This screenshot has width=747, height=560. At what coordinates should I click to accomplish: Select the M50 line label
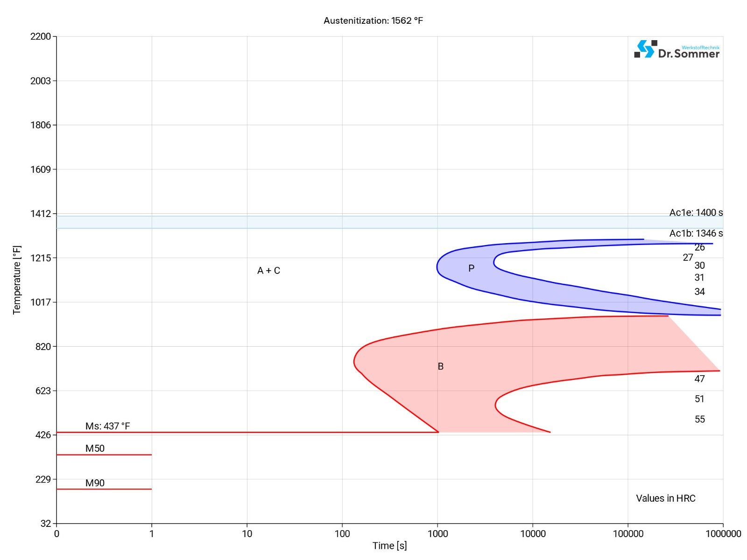tap(95, 448)
